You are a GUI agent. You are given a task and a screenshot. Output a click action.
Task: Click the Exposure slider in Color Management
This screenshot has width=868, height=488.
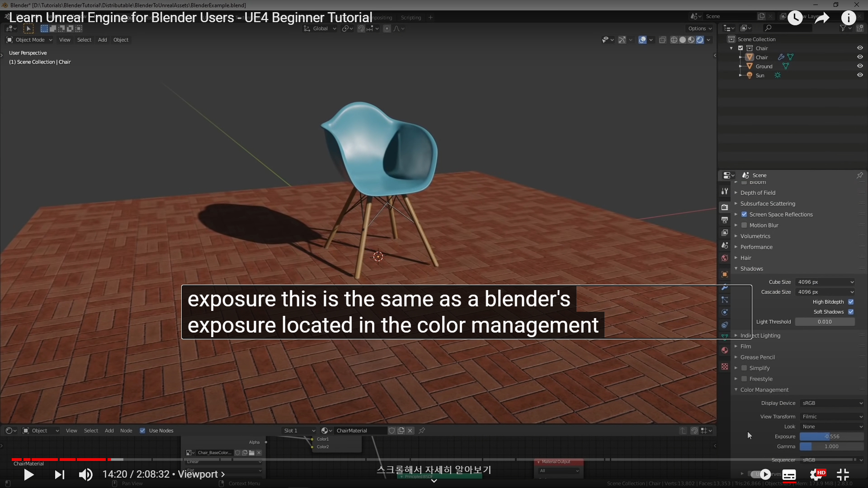(831, 436)
